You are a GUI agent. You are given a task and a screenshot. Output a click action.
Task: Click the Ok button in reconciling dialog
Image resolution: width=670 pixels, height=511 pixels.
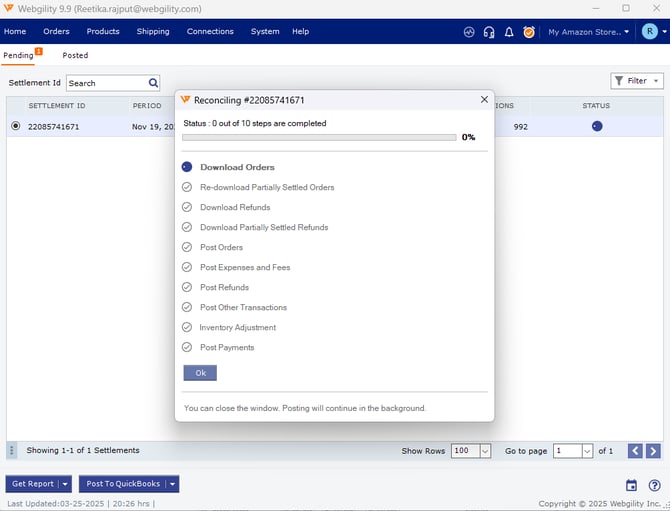coord(200,373)
